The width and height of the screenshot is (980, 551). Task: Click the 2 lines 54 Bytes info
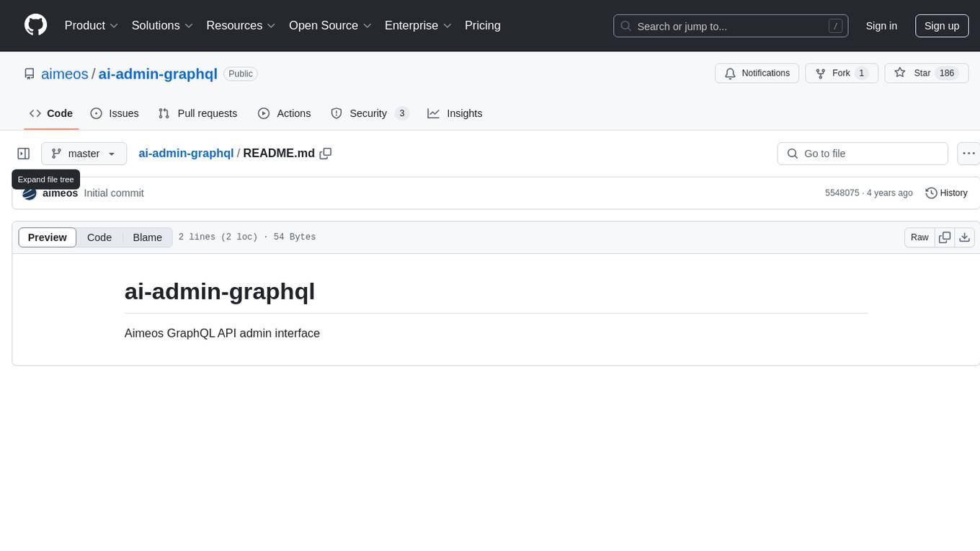click(x=247, y=237)
